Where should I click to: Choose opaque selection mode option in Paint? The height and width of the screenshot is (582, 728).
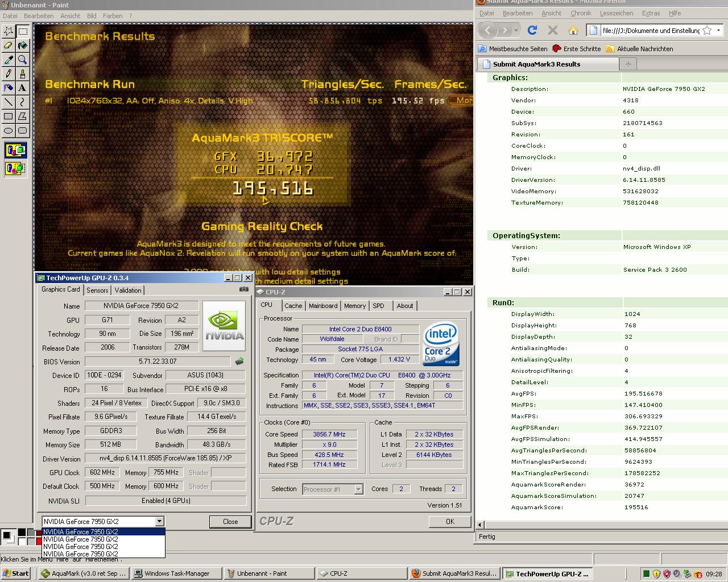coord(16,151)
